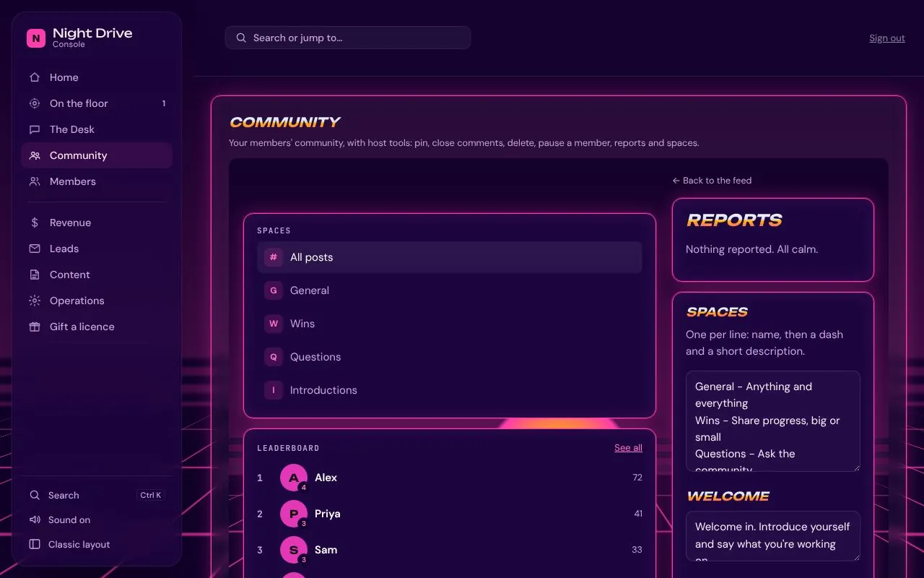Click the I badge for Introductions space

click(274, 390)
